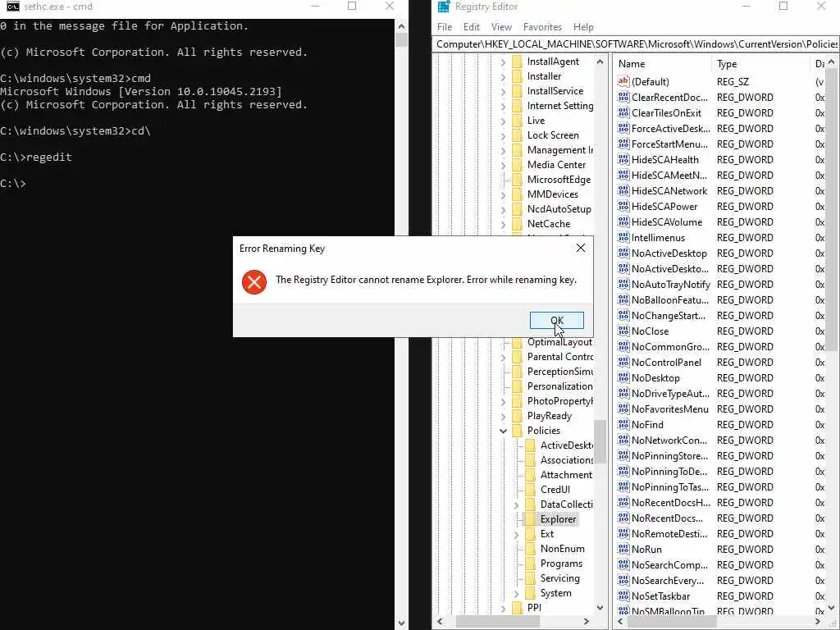Screen dimensions: 840x630
Task: Open the View menu in Registry Editor
Action: (501, 27)
